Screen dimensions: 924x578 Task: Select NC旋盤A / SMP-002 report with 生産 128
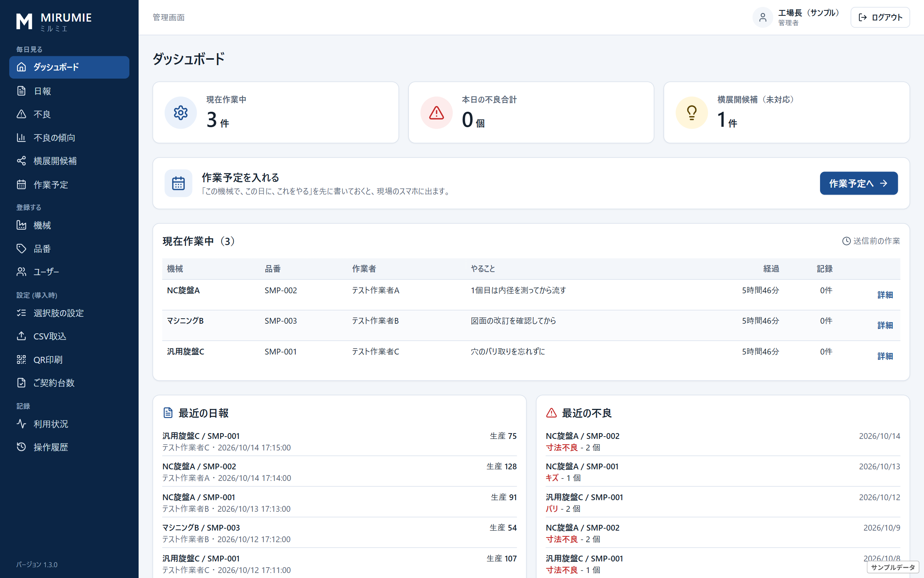(x=339, y=472)
